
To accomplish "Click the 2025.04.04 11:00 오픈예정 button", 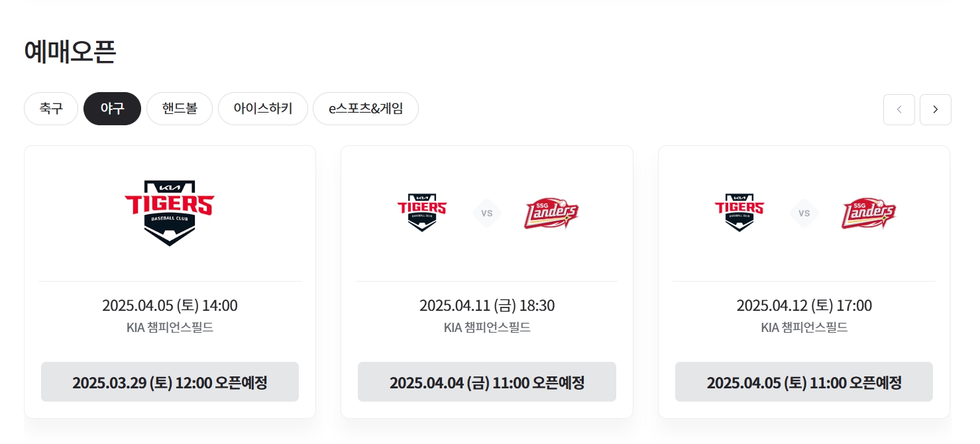I will point(487,382).
